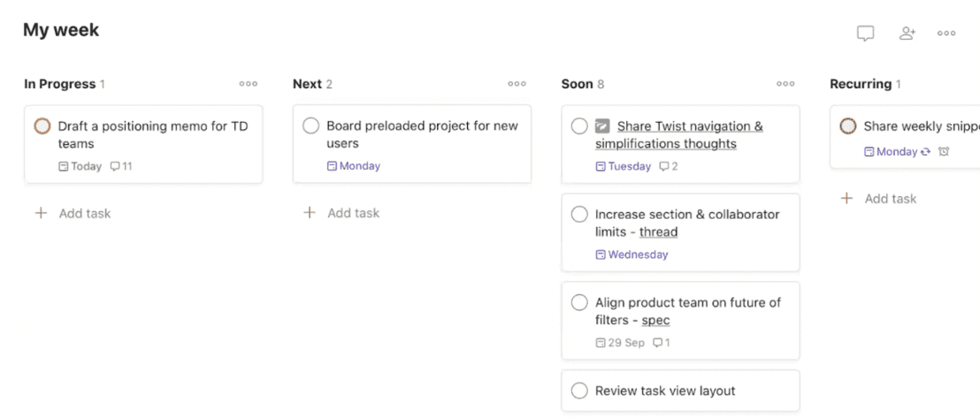The image size is (980, 417).
Task: Click the recurring arrows icon beside Monday
Action: click(x=926, y=152)
